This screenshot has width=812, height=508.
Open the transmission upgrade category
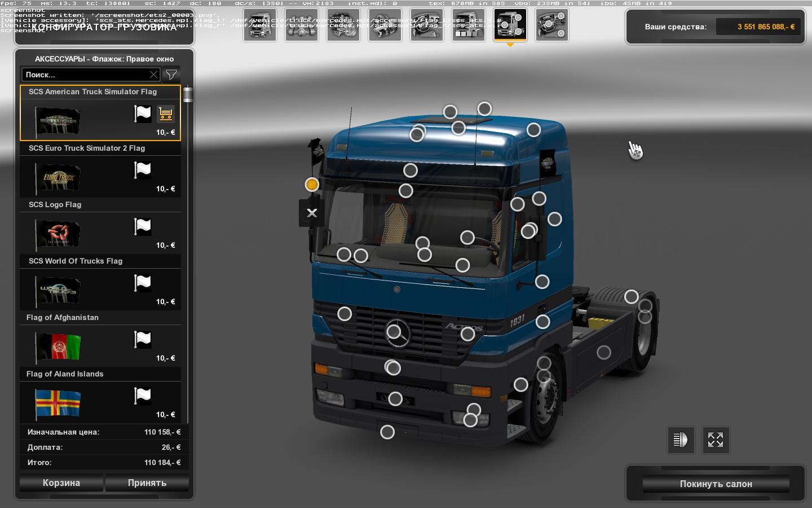point(385,25)
